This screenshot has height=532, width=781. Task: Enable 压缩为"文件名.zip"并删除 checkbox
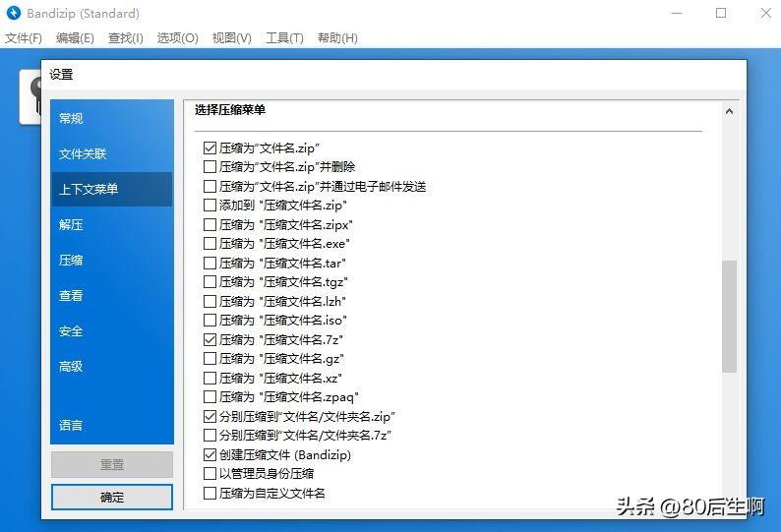[x=210, y=167]
